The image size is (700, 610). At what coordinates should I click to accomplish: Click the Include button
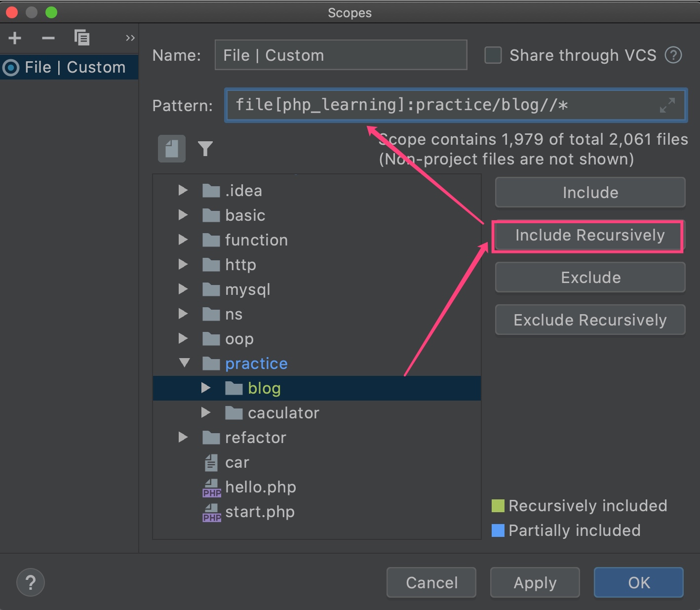(590, 192)
